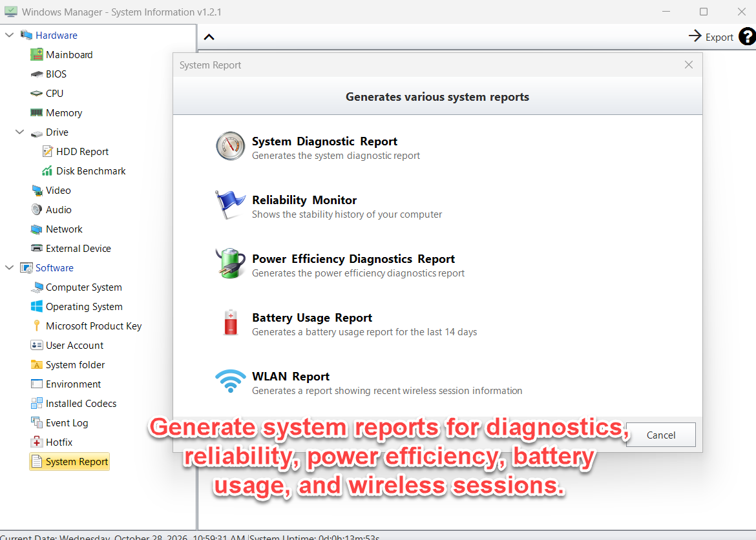Click the Reliability Monitor flag icon
756x540 pixels.
click(x=230, y=205)
